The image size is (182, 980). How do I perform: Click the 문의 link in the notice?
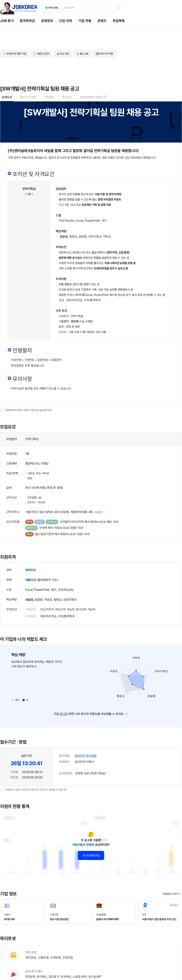coord(41,410)
